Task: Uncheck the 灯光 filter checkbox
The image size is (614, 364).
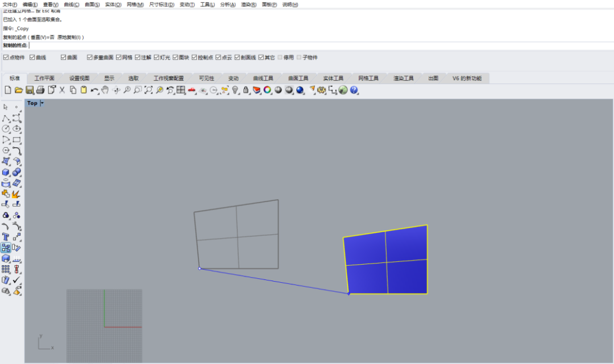Action: click(156, 57)
